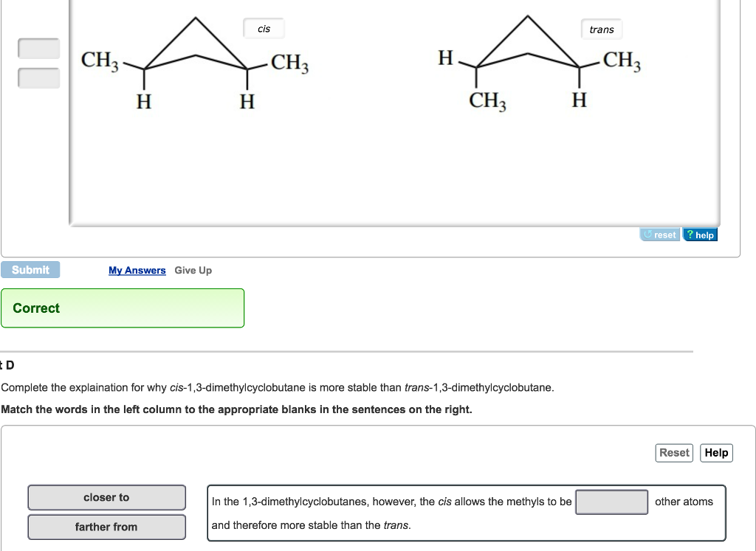Screen dimensions: 756x551
Task: Pick the 'farther from' word tile
Action: pyautogui.click(x=106, y=527)
